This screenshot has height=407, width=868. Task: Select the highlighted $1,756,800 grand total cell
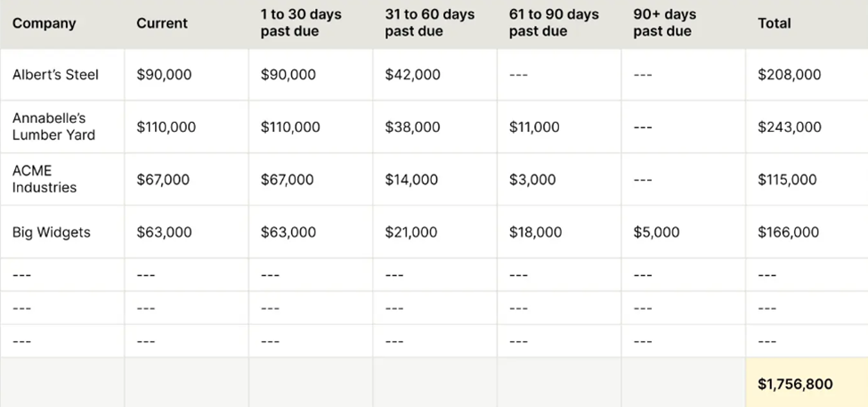tap(796, 384)
